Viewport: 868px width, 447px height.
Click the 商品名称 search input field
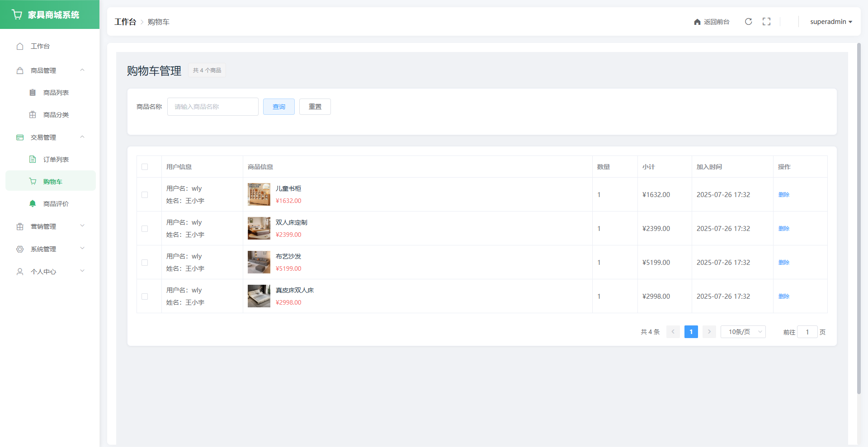coord(212,107)
